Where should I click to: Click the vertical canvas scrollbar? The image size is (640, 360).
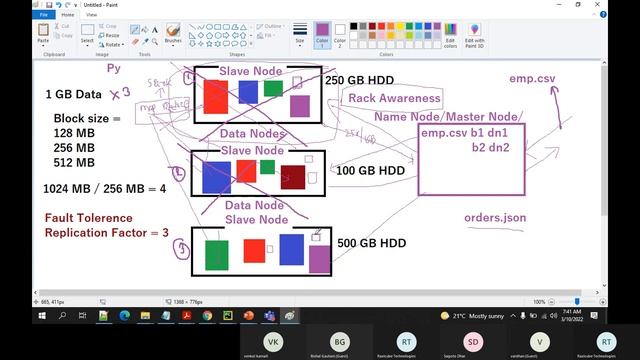point(604,141)
